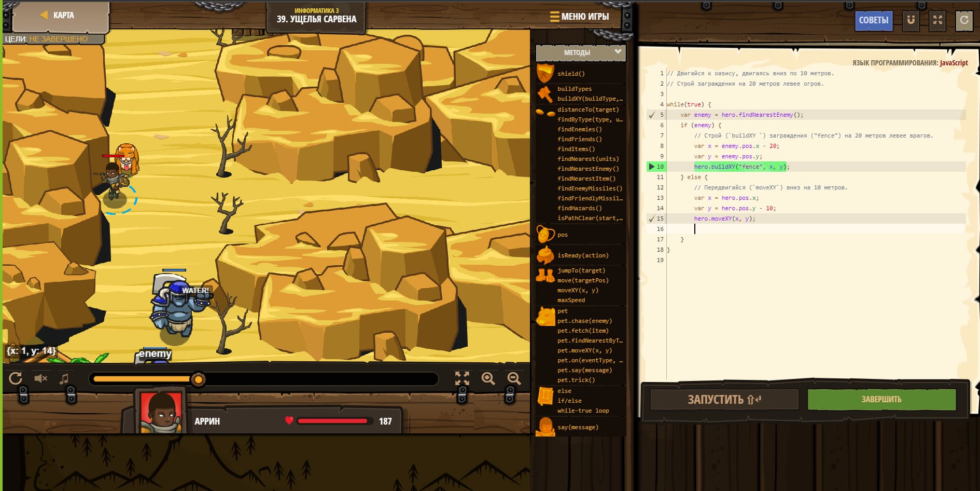Viewport: 980px width, 491px height.
Task: Open the Советы hints button
Action: (x=874, y=20)
